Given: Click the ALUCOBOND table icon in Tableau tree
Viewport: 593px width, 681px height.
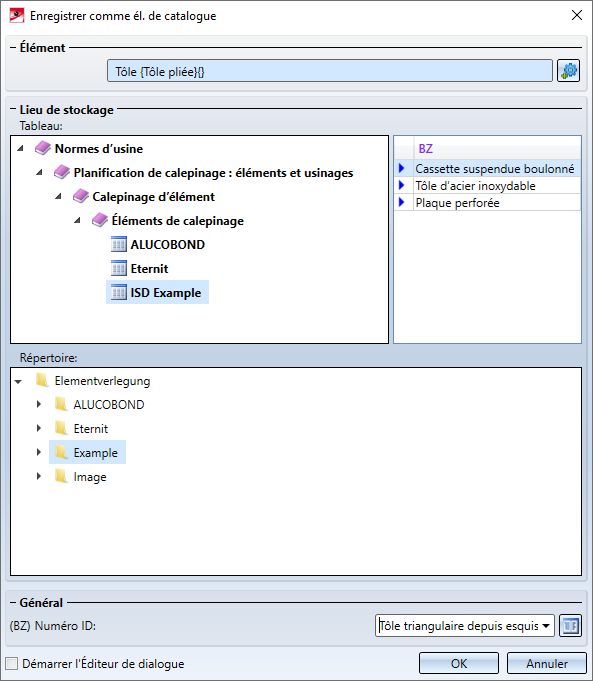Looking at the screenshot, I should point(119,245).
